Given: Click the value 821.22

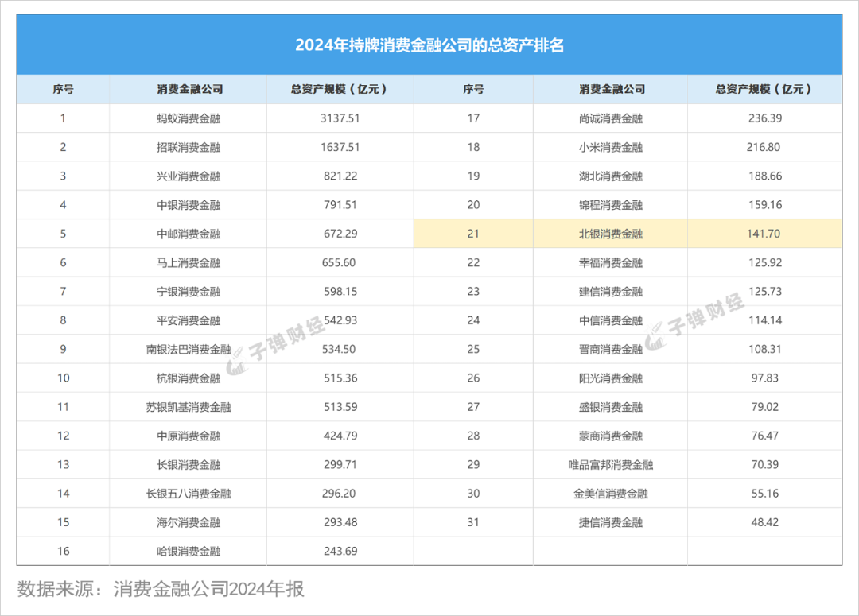Looking at the screenshot, I should (x=340, y=176).
